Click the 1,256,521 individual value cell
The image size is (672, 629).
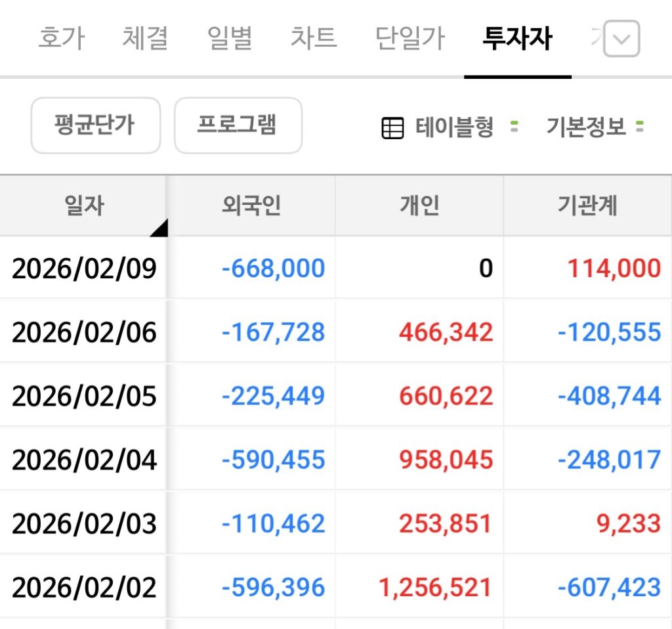tap(435, 587)
